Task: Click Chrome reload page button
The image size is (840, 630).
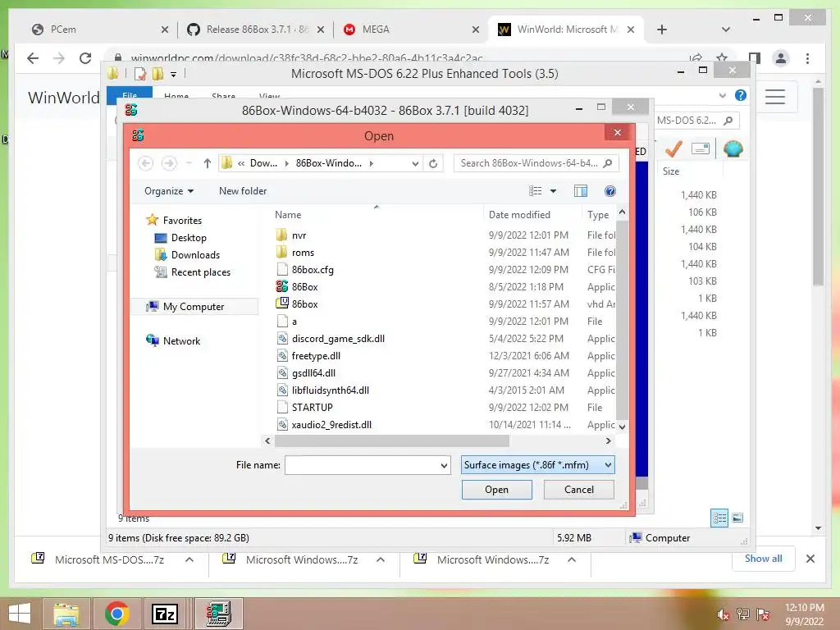Action: (x=85, y=58)
